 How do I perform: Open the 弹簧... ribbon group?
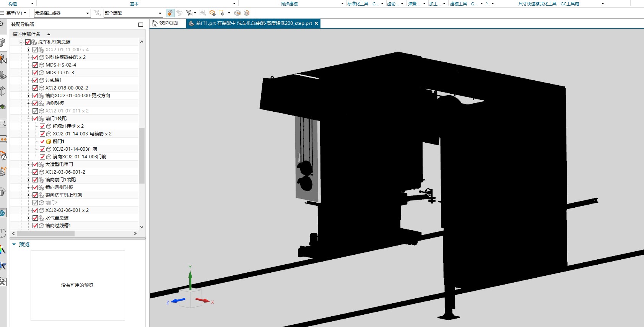pyautogui.click(x=416, y=4)
